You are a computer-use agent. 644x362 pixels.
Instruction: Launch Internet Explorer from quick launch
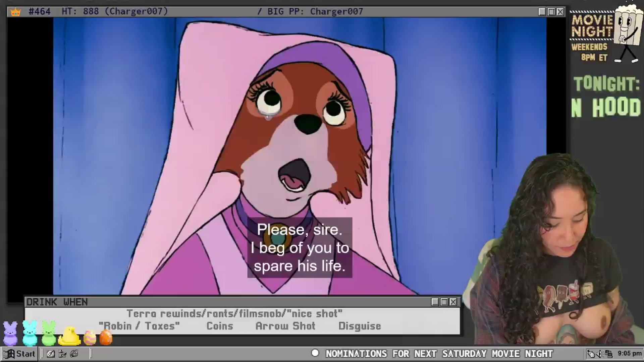[74, 354]
